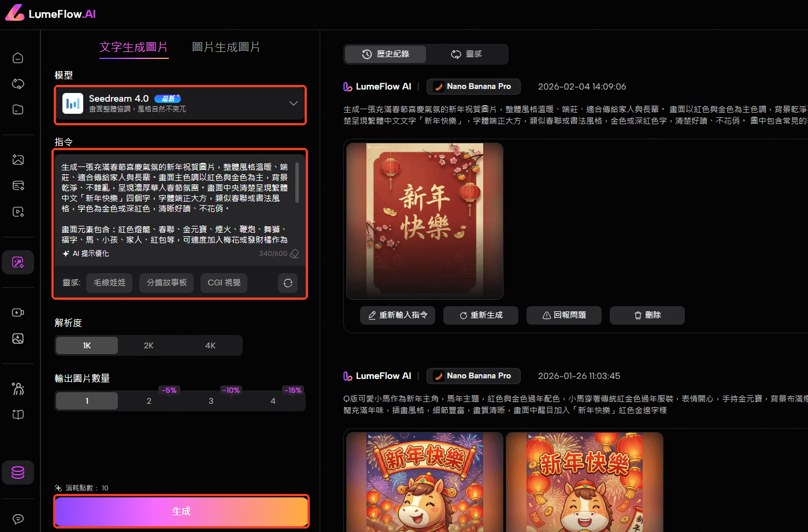Switch to the 靈感 tab
This screenshot has height=532, width=808.
[x=467, y=54]
